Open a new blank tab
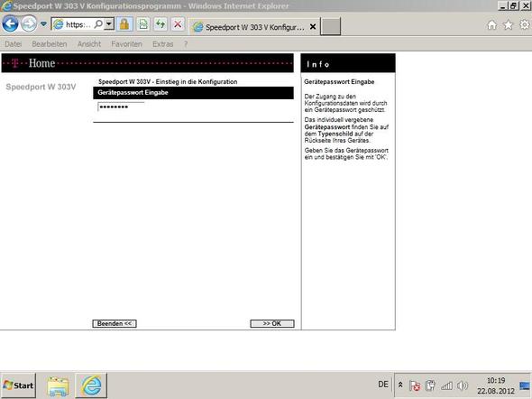The image size is (532, 399). pos(330,27)
